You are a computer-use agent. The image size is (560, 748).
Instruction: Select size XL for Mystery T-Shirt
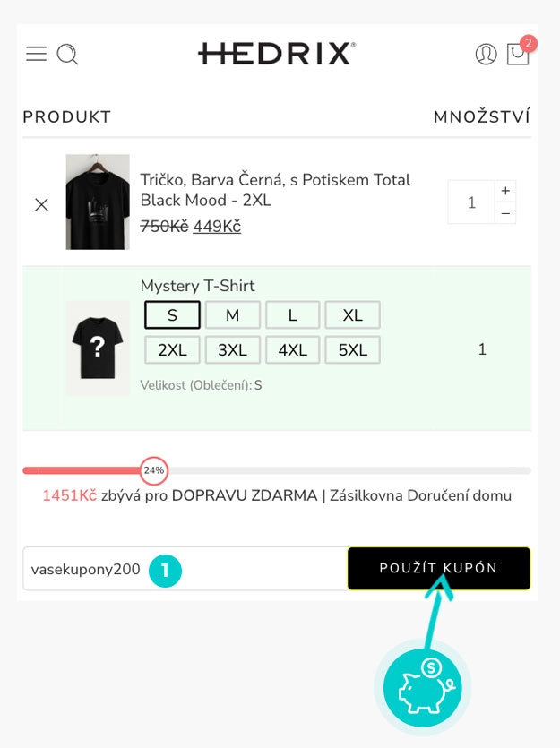point(353,314)
